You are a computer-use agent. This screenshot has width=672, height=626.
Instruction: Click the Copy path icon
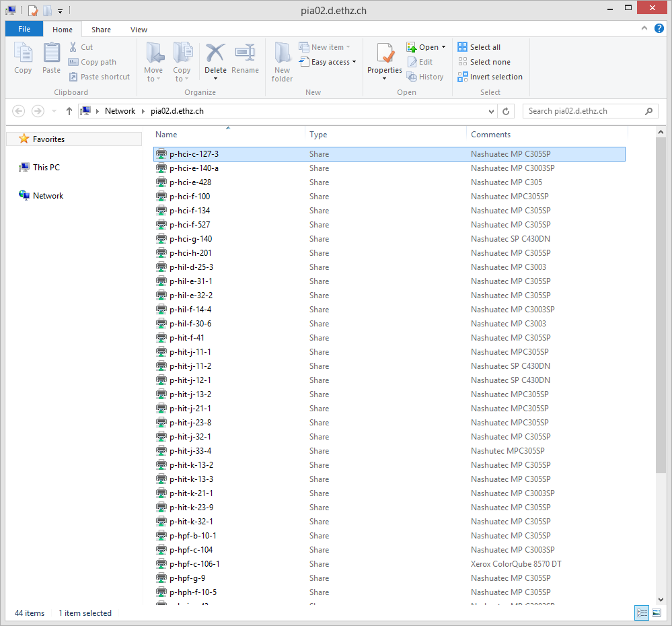point(73,62)
